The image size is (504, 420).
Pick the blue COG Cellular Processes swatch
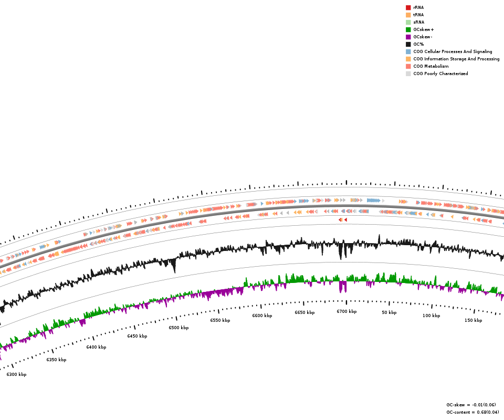408,51
